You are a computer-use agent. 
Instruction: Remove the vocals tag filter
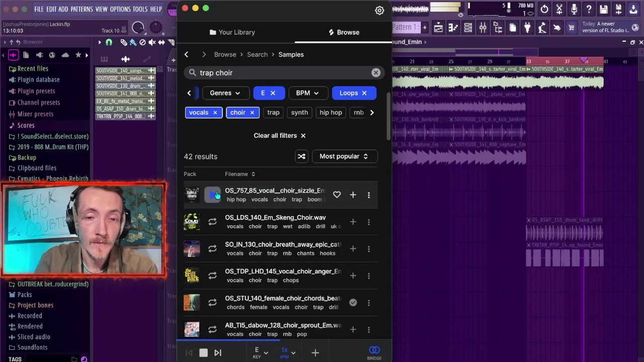click(x=215, y=113)
